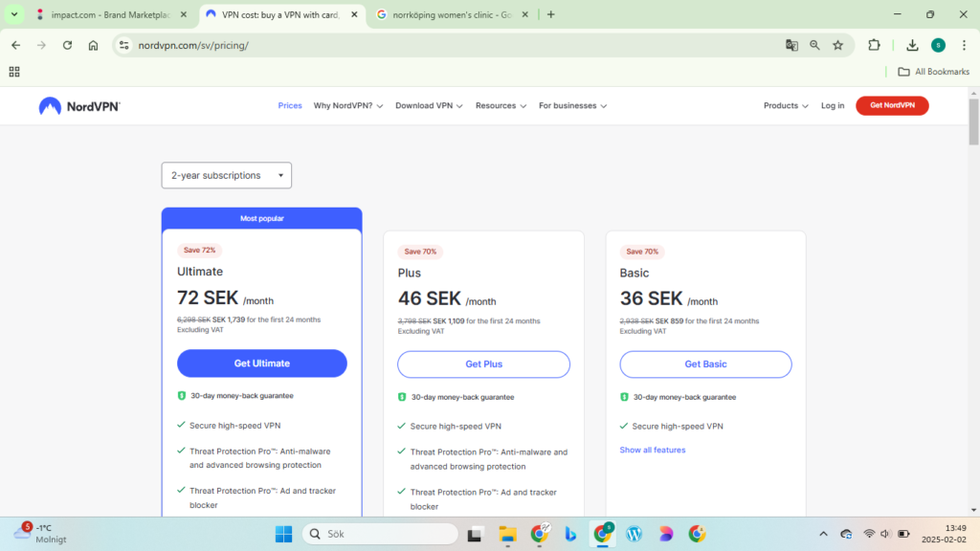This screenshot has width=980, height=551.
Task: Click Show all features in Basic plan
Action: [x=653, y=450]
